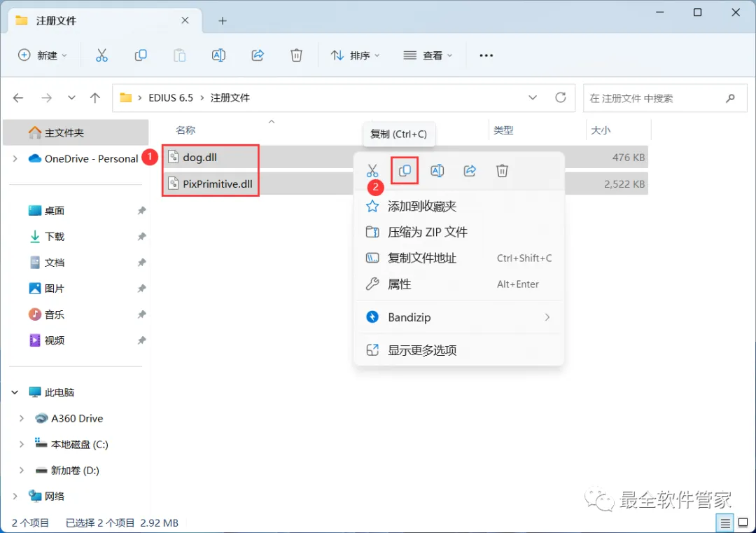Select the 注册文件 tab
The height and width of the screenshot is (533, 756).
tap(105, 21)
